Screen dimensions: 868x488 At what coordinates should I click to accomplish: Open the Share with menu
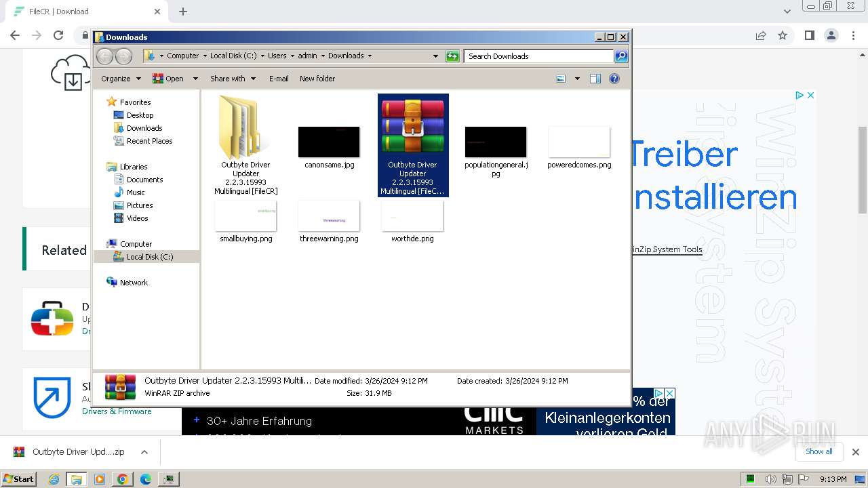point(233,79)
